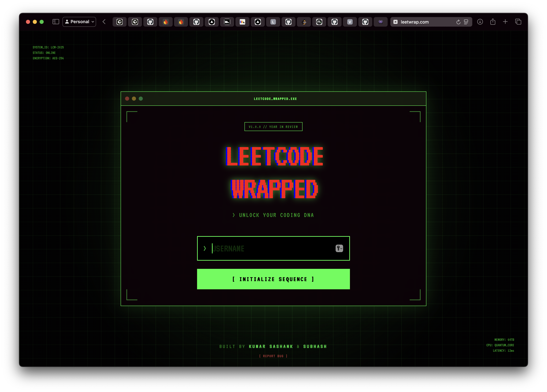Click the Downloads icon in Safari's toolbar
This screenshot has width=547, height=392.
[x=480, y=22]
